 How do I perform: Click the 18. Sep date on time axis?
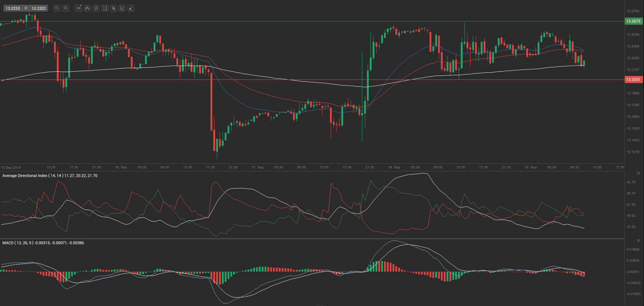[x=394, y=167]
